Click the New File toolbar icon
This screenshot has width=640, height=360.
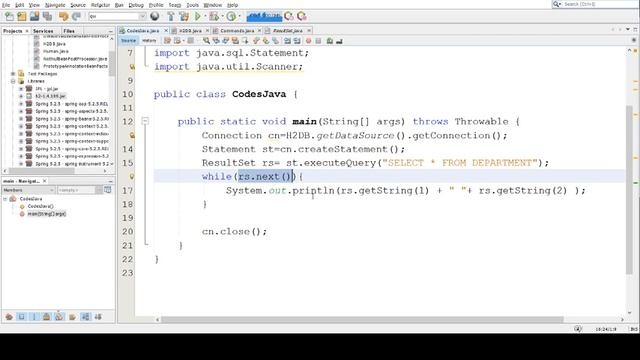pos(9,16)
